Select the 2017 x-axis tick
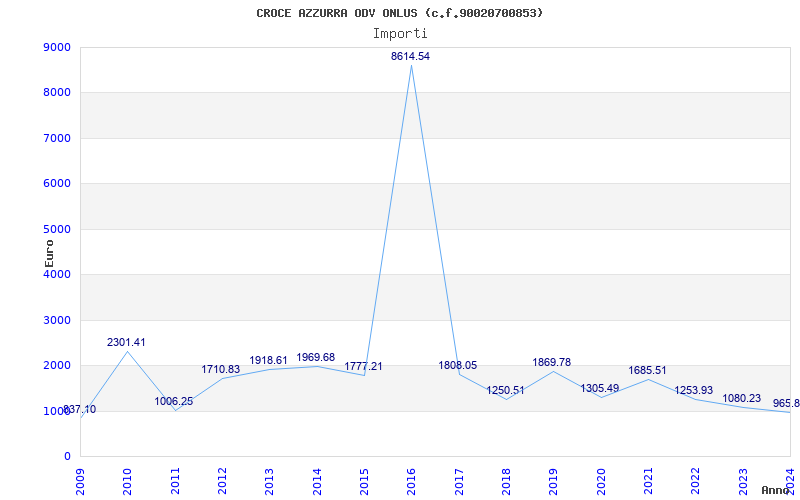The image size is (800, 500). click(459, 482)
